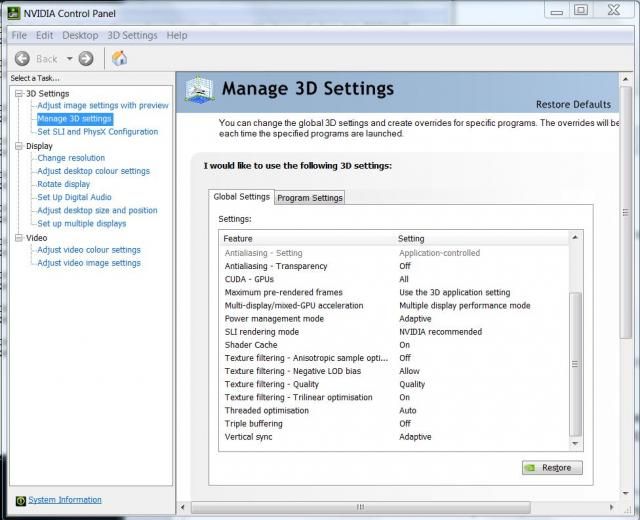Click horizontal scroll left arrow
640x520 pixels.
(x=183, y=507)
